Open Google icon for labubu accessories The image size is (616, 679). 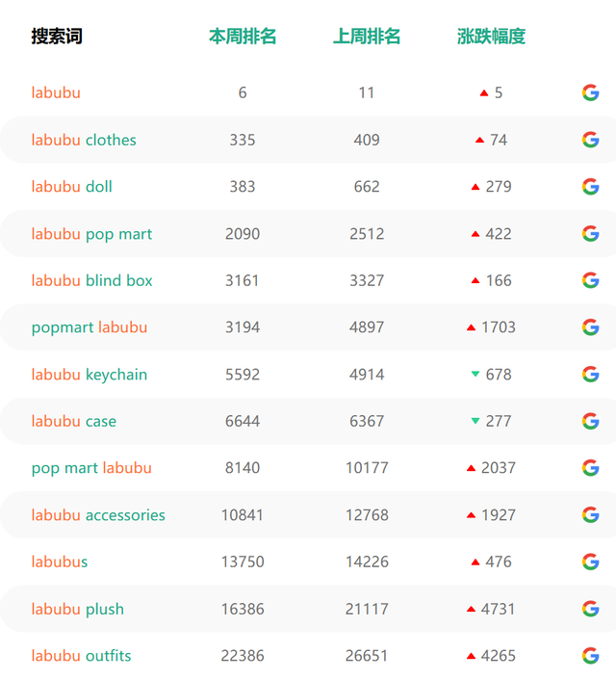(590, 515)
